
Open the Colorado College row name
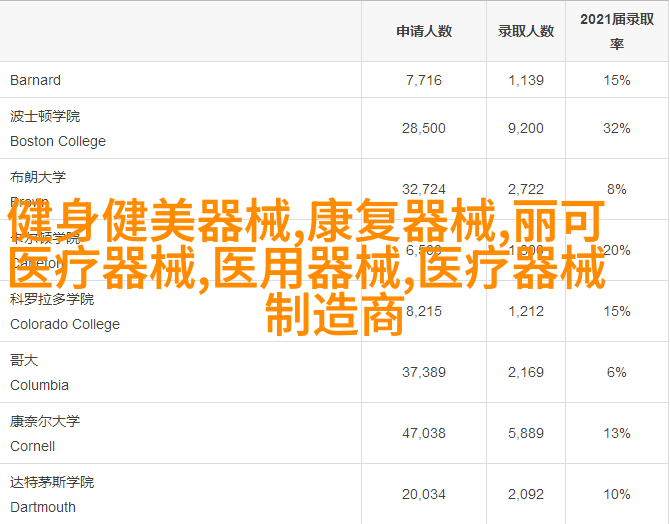(x=65, y=324)
